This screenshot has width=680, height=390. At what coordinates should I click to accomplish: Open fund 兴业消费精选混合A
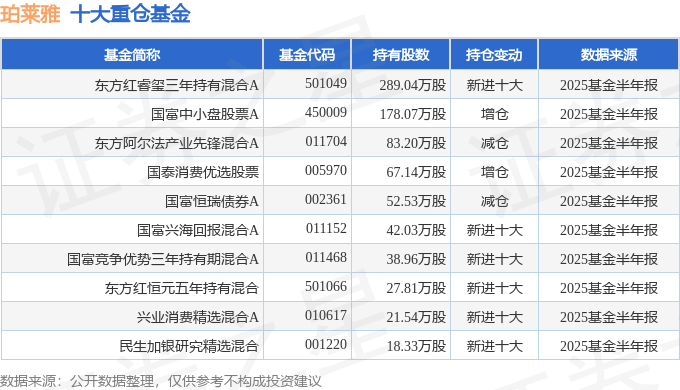[x=198, y=318]
